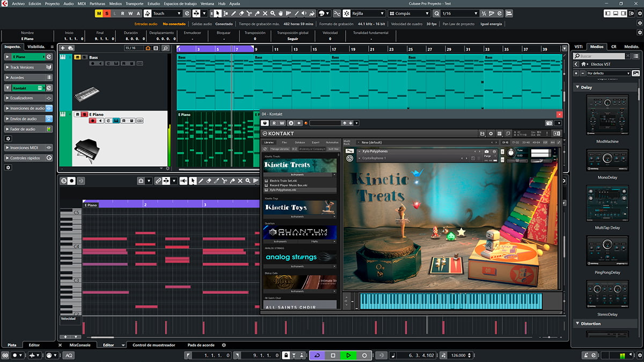This screenshot has height=362, width=644.
Task: Toggle Record Enable on E Piano track
Action: pyautogui.click(x=93, y=121)
